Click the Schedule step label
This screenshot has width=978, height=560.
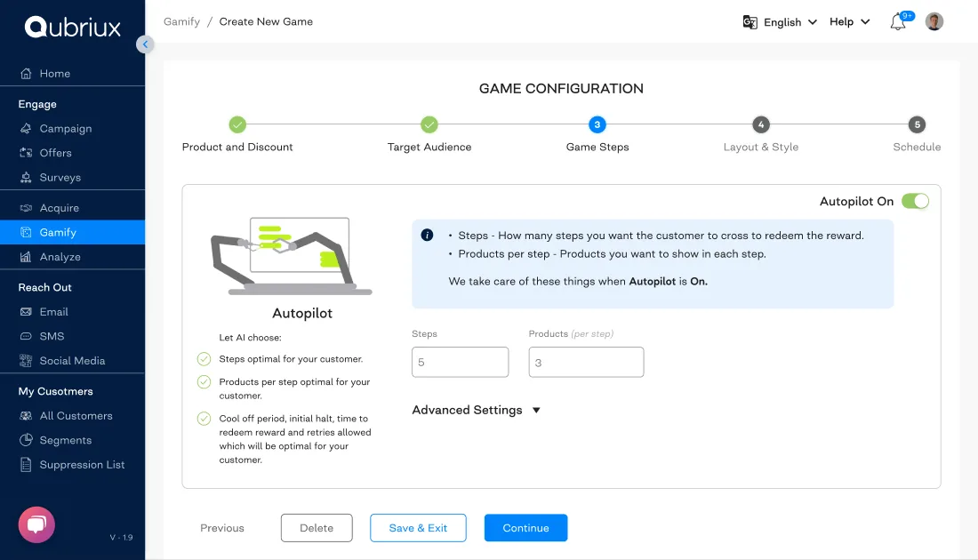pyautogui.click(x=917, y=148)
